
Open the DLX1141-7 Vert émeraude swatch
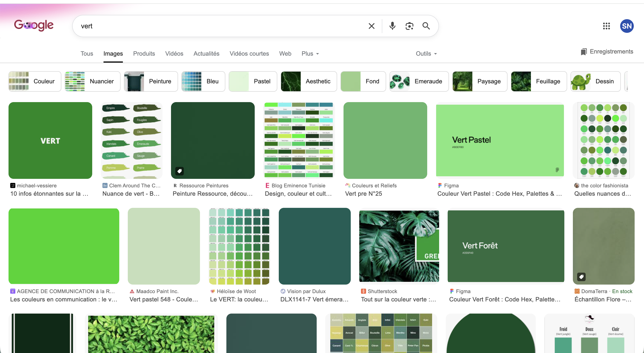pos(315,246)
